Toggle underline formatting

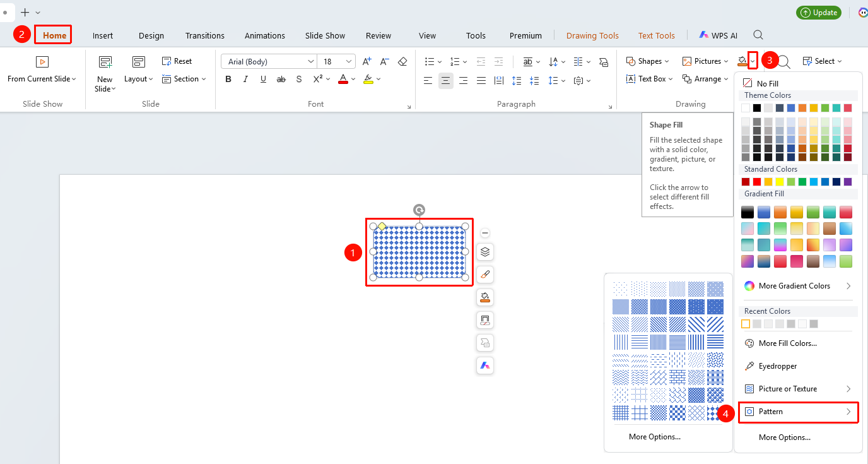tap(264, 79)
